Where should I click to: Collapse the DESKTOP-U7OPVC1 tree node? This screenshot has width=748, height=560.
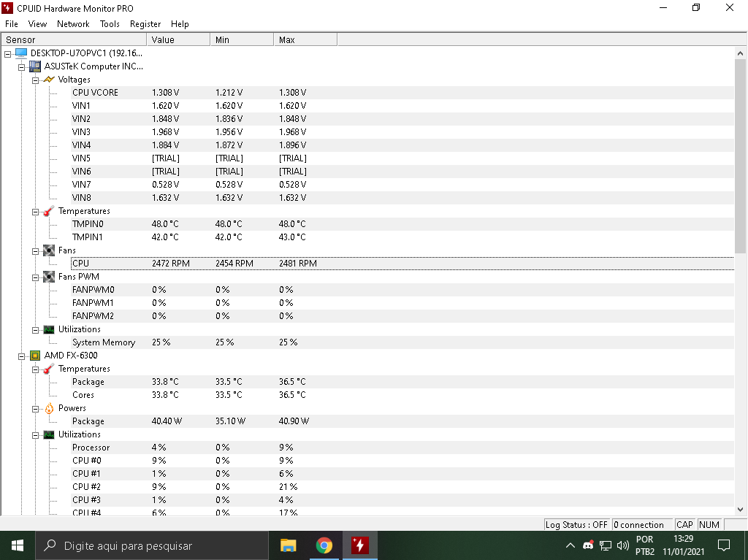(7, 54)
